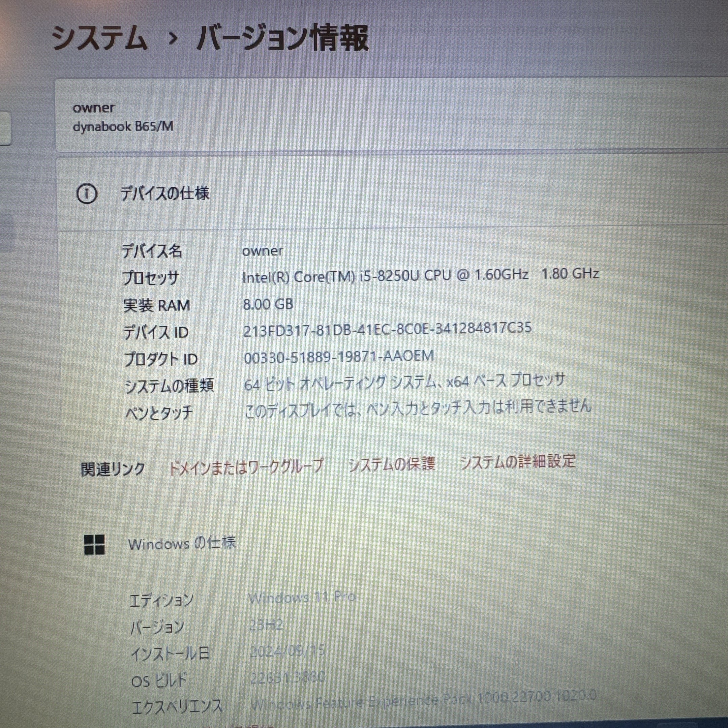
Task: Click the プロセッサ label
Action: pyautogui.click(x=151, y=278)
